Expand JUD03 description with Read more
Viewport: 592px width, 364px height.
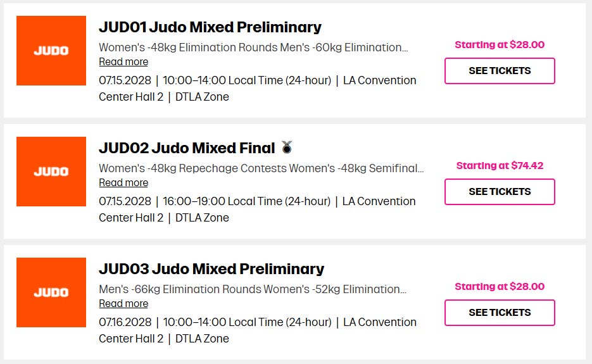click(123, 304)
